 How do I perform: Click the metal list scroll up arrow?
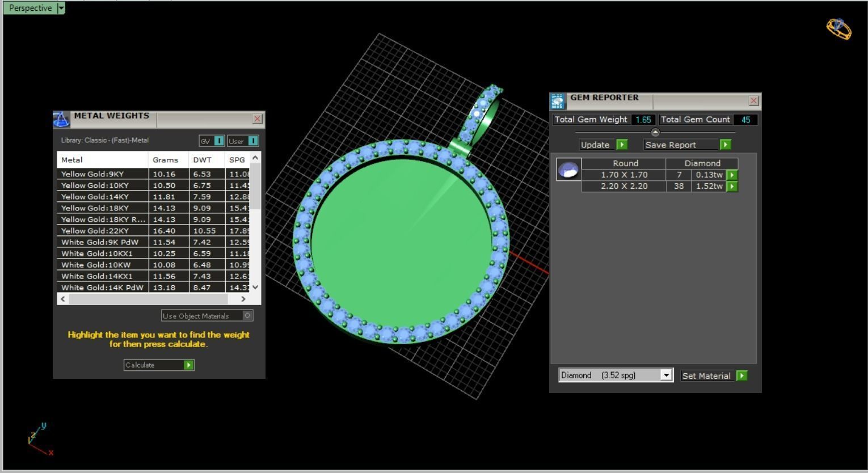pyautogui.click(x=255, y=158)
